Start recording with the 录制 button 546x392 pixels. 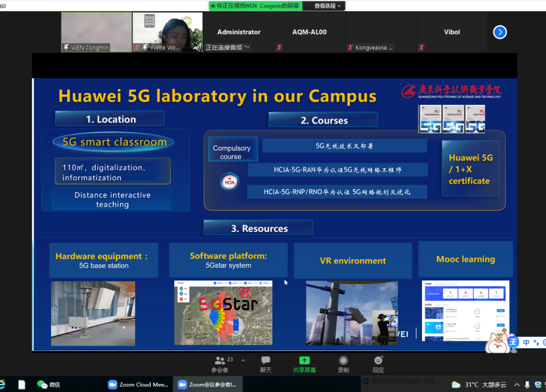point(343,364)
